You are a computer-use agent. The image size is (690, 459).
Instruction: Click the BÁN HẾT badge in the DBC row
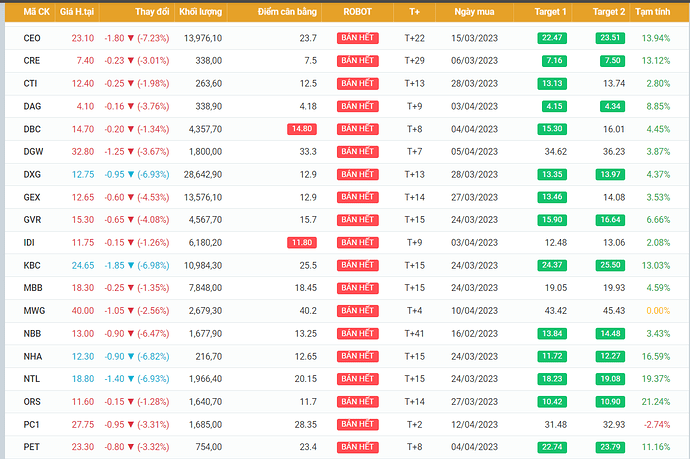tap(358, 129)
